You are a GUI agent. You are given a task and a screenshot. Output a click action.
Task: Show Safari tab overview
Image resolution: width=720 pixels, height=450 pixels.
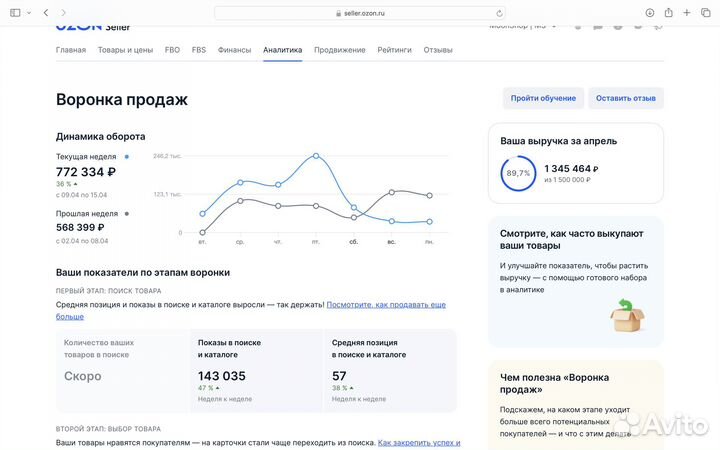(706, 13)
